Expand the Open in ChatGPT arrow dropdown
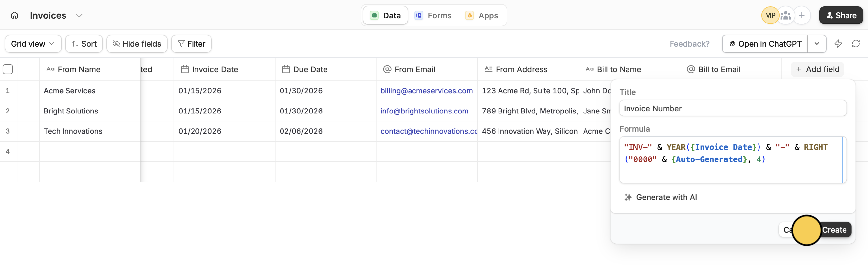The image size is (868, 272). point(817,44)
